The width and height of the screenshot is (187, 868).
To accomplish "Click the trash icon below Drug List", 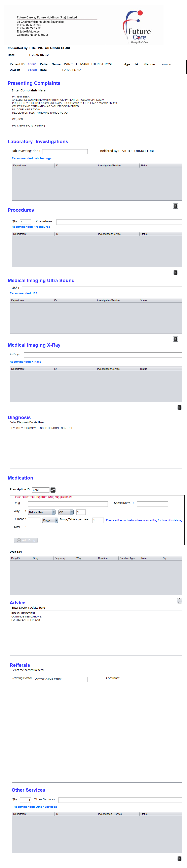I will [179, 601].
